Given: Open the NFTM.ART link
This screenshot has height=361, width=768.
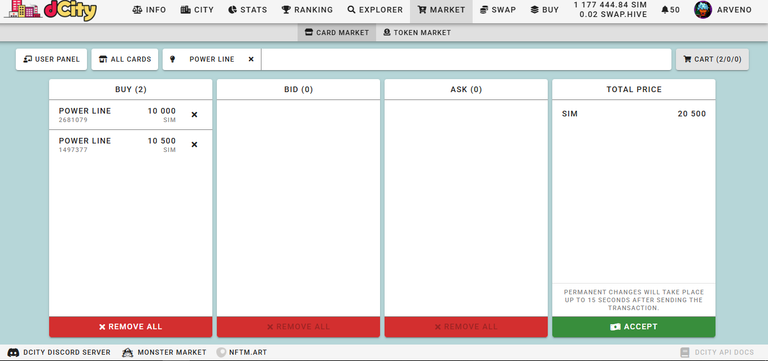Looking at the screenshot, I should [x=241, y=352].
